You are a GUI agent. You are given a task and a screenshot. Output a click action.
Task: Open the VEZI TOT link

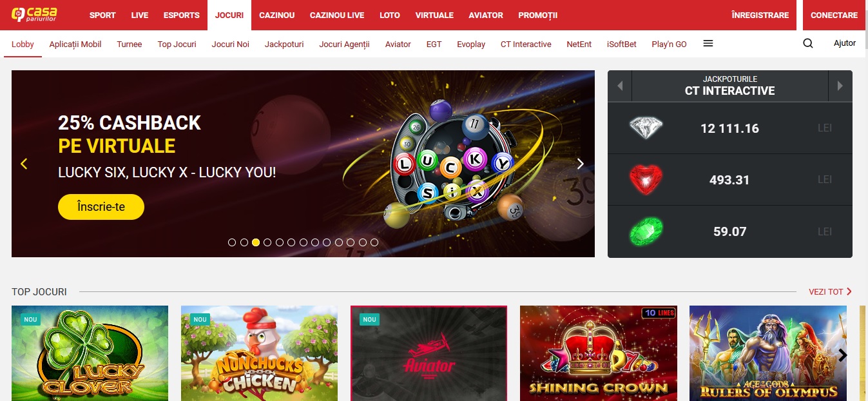pos(830,292)
